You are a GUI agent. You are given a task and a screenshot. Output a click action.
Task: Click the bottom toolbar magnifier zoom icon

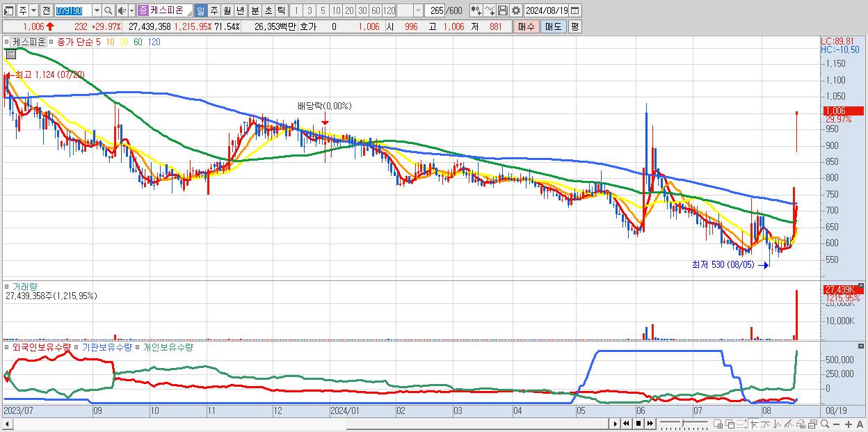click(825, 424)
